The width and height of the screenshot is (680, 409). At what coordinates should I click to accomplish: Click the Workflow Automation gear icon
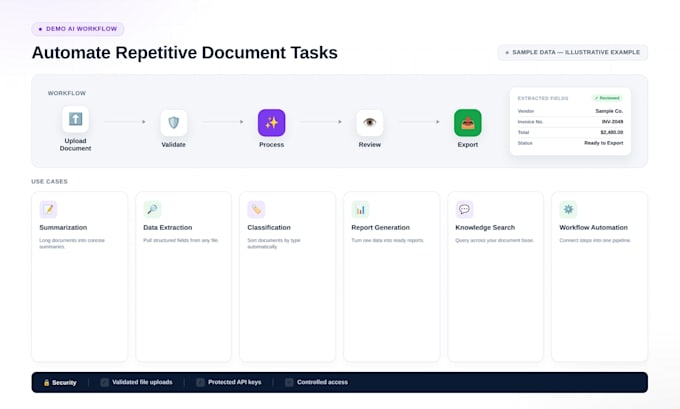(568, 209)
